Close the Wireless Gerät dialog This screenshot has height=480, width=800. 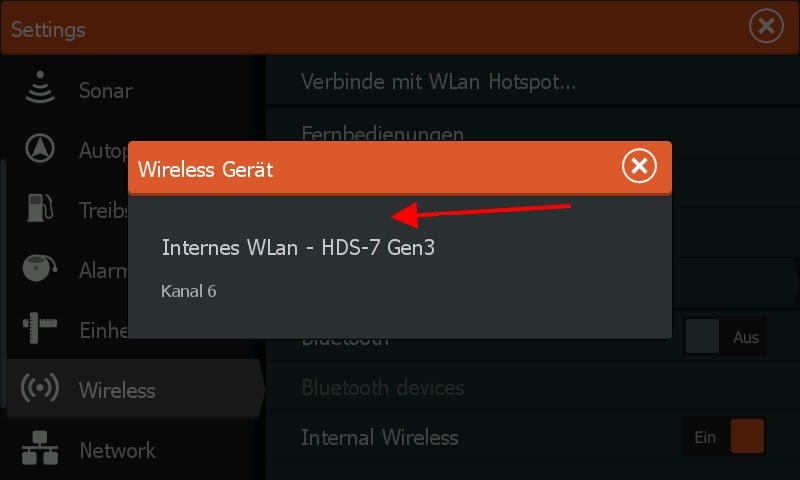point(639,166)
